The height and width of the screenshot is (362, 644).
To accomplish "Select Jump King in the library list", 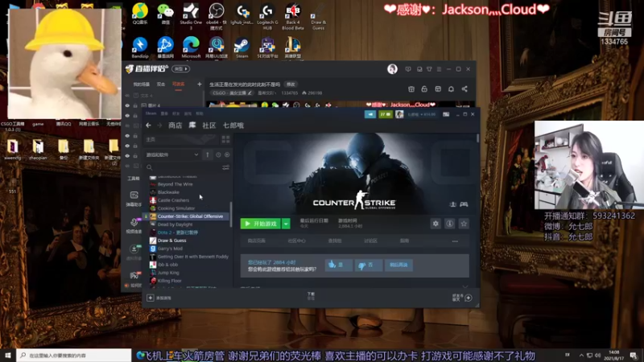I will 168,273.
